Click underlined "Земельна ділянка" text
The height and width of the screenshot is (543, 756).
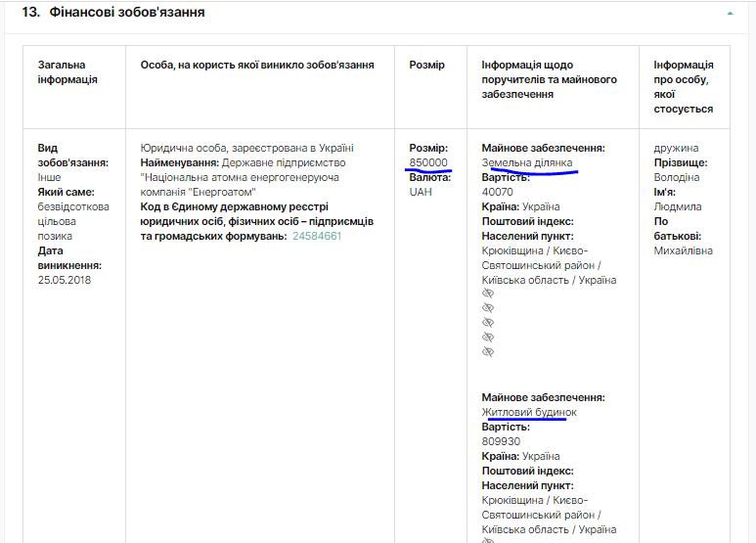[x=527, y=162]
